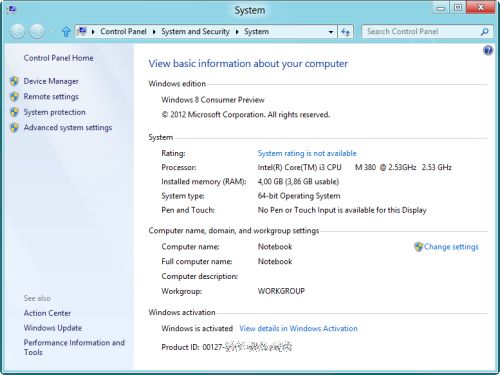Expand arrow before System breadcrumb
Screen dimensions: 500x375
[x=237, y=32]
